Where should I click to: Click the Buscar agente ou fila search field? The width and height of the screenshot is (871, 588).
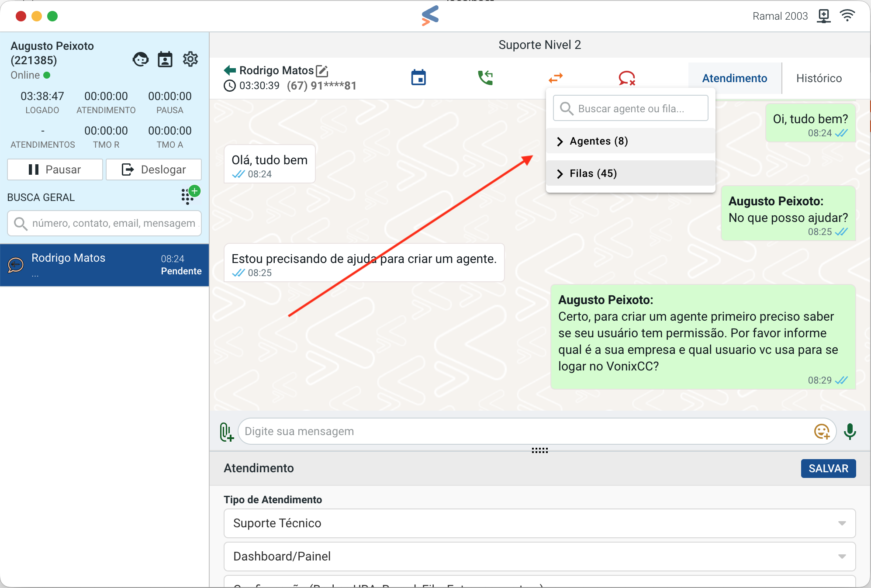point(631,108)
